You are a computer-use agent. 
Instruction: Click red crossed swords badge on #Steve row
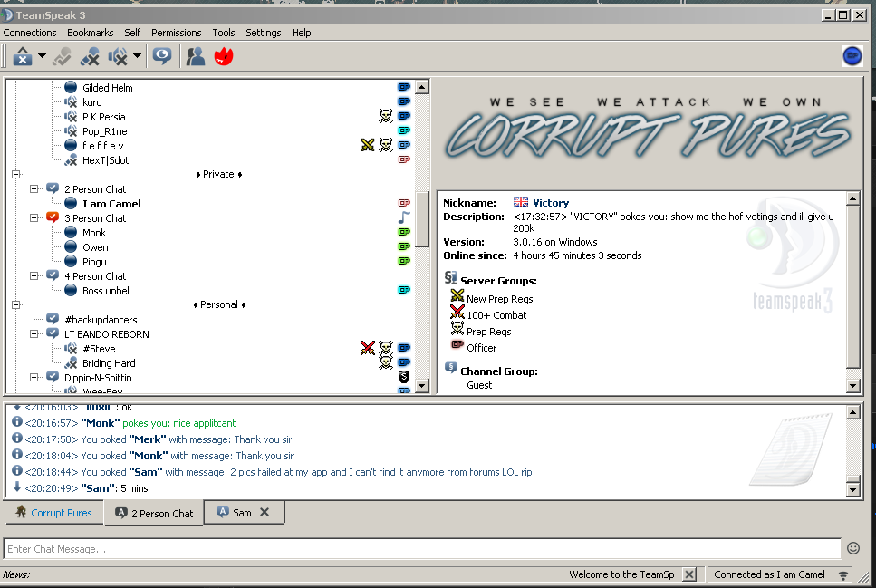pos(368,348)
